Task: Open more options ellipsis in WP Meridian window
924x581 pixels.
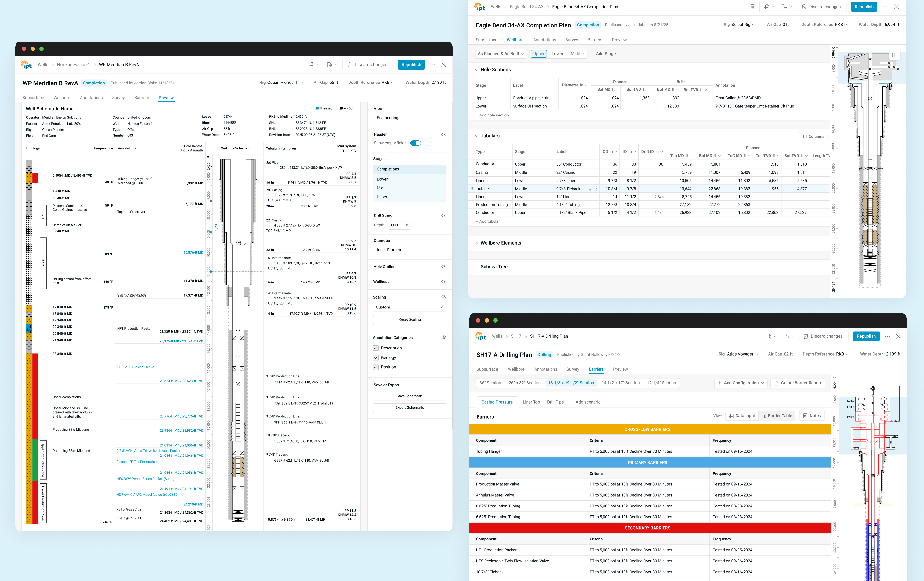Action: pyautogui.click(x=433, y=65)
